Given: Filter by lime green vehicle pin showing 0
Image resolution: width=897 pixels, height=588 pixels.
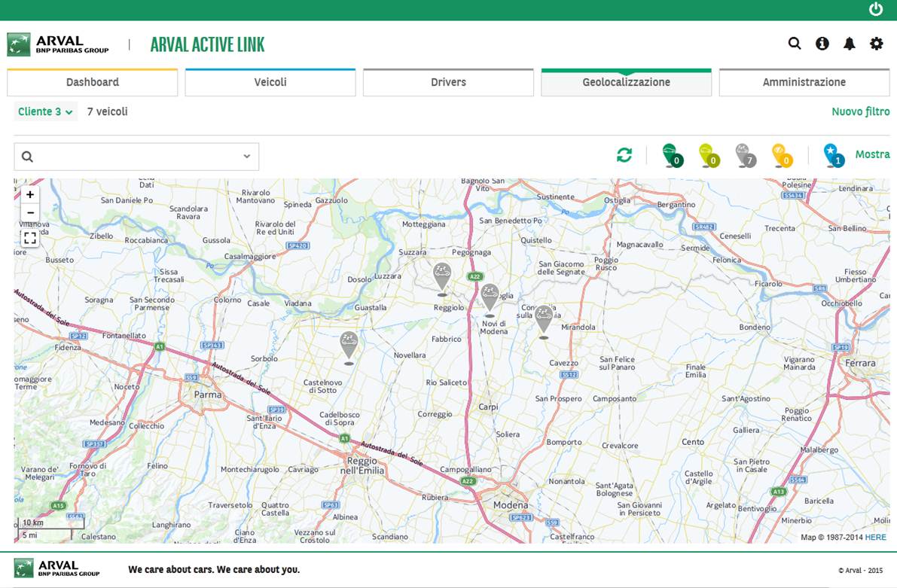Looking at the screenshot, I should pos(709,155).
